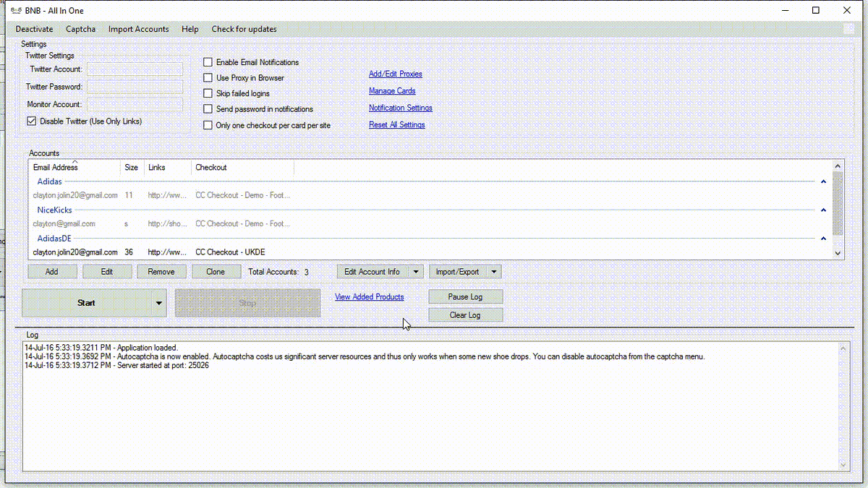The width and height of the screenshot is (868, 488).
Task: Click the Edit button beside Add
Action: tap(107, 272)
